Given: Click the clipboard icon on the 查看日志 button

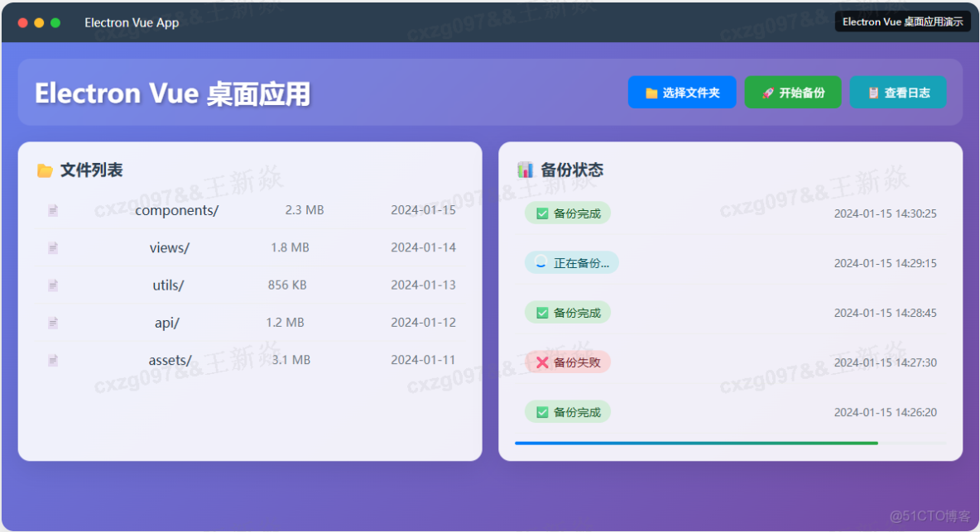Looking at the screenshot, I should [873, 93].
